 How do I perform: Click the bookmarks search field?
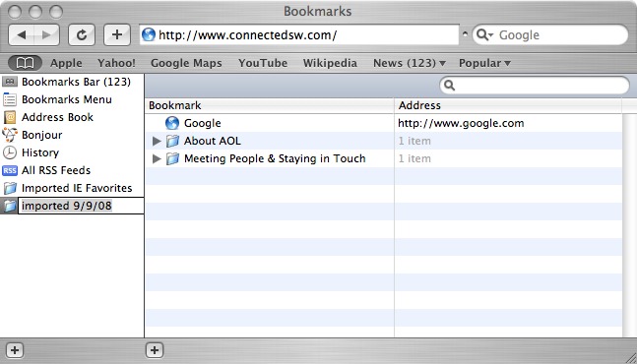[535, 86]
